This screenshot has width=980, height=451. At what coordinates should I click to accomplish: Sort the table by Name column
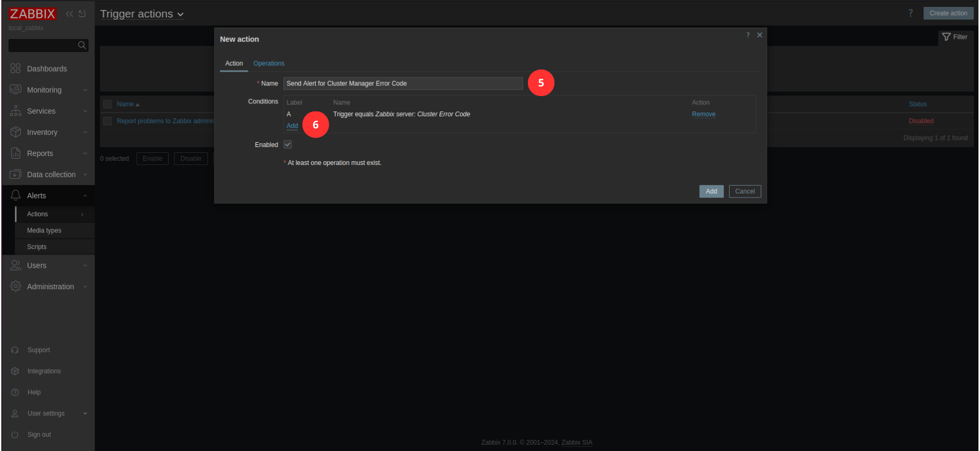pos(128,105)
